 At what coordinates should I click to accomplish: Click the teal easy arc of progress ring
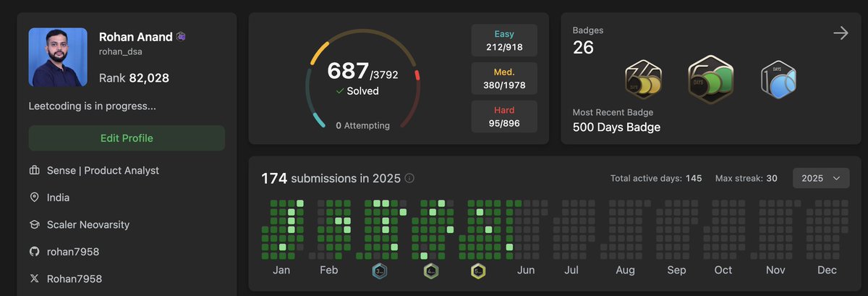(x=318, y=120)
